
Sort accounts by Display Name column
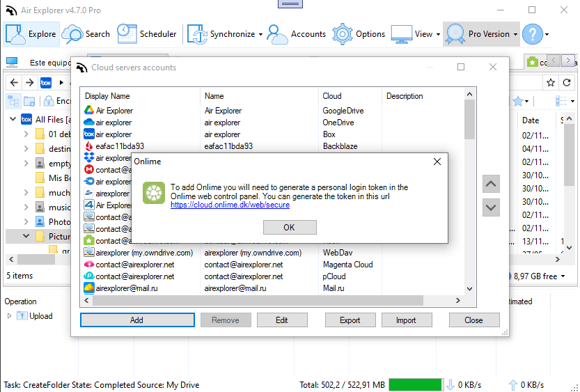click(x=107, y=96)
